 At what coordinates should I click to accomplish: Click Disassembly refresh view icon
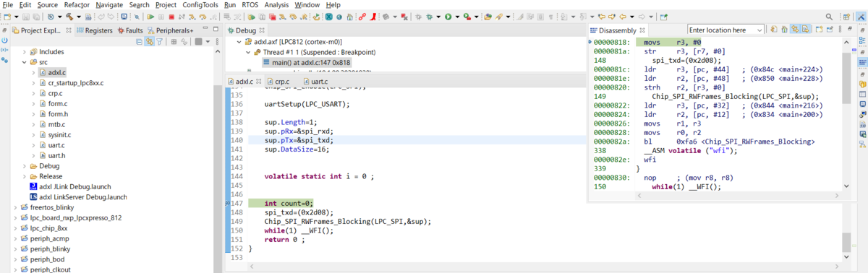click(x=774, y=30)
